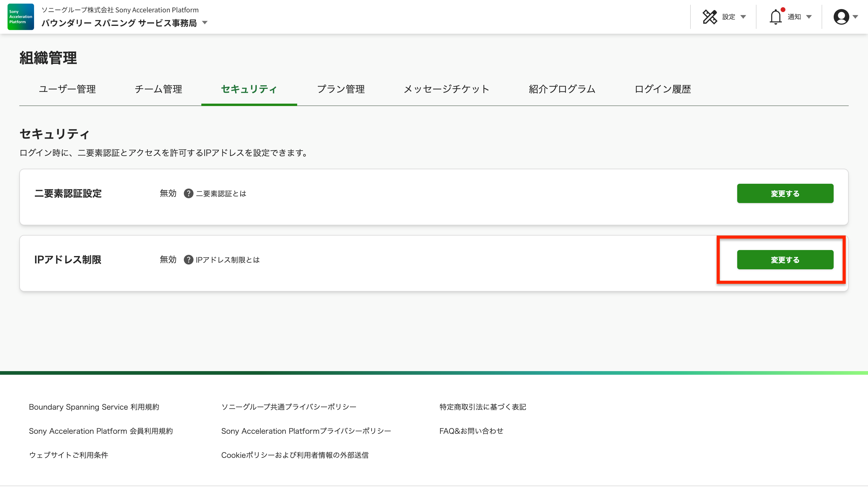868x488 pixels.
Task: Click 変更する for IPアドレス制限
Action: click(785, 260)
